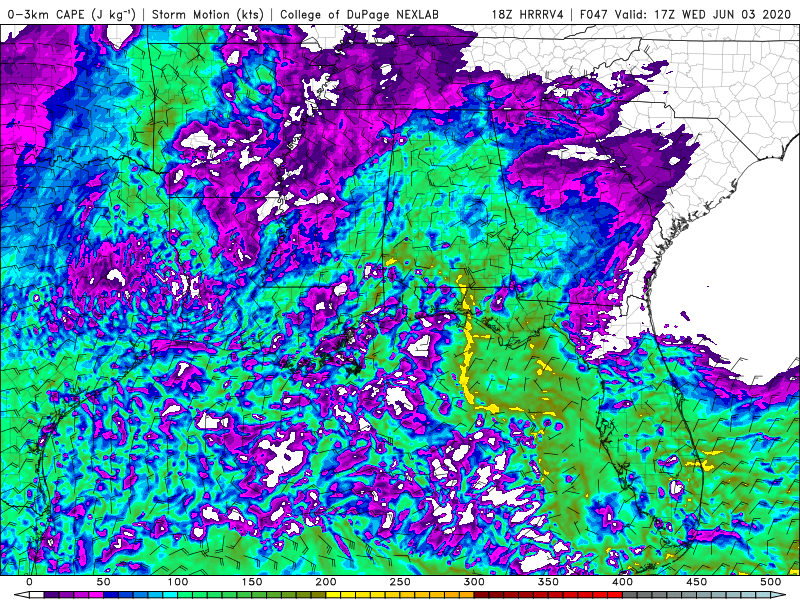
Task: Click the '150' label on the color scale
Action: pyautogui.click(x=252, y=582)
